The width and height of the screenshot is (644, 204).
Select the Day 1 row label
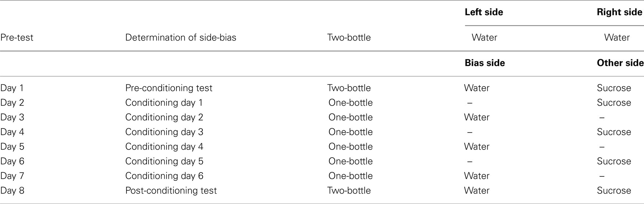point(12,88)
